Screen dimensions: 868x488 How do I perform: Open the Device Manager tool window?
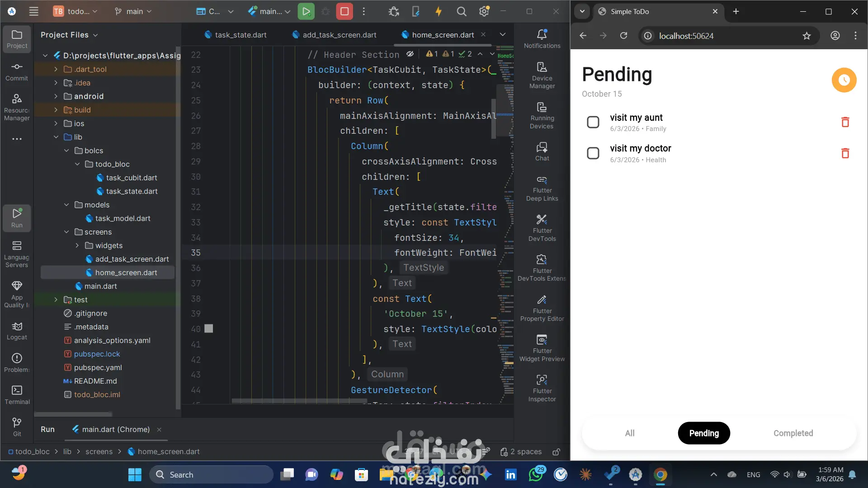pos(542,75)
